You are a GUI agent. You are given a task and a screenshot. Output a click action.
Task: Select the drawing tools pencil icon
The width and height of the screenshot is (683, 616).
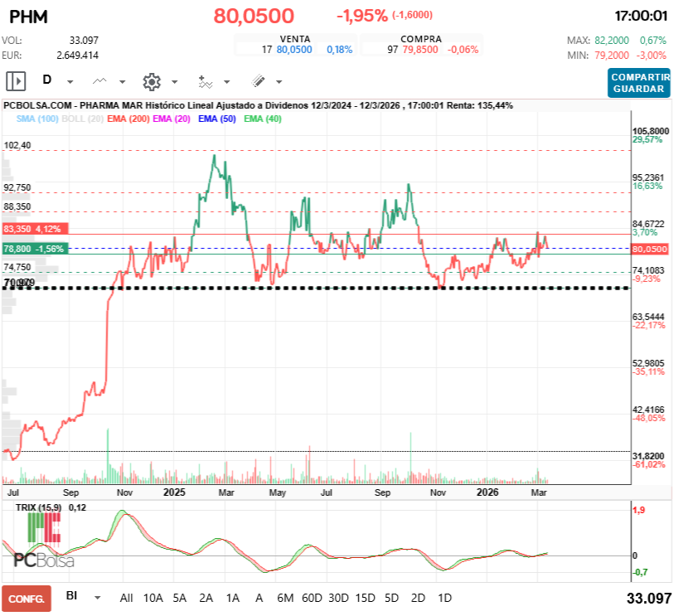click(256, 80)
